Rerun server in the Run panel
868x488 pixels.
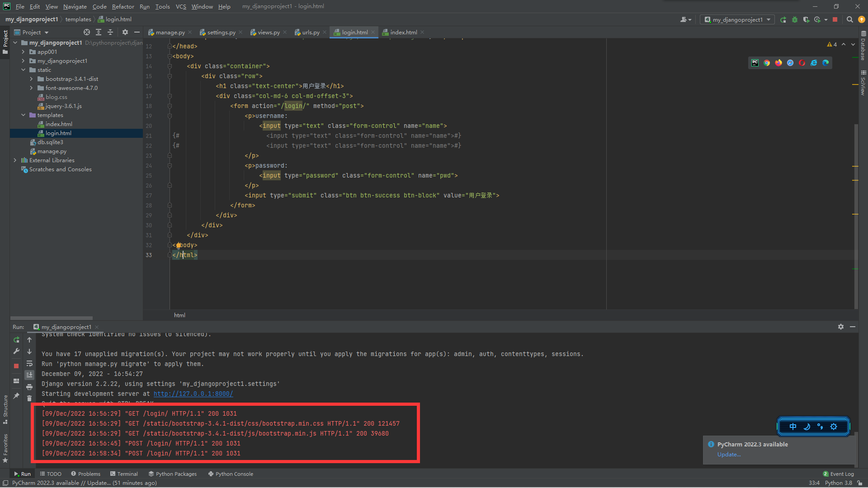click(16, 340)
